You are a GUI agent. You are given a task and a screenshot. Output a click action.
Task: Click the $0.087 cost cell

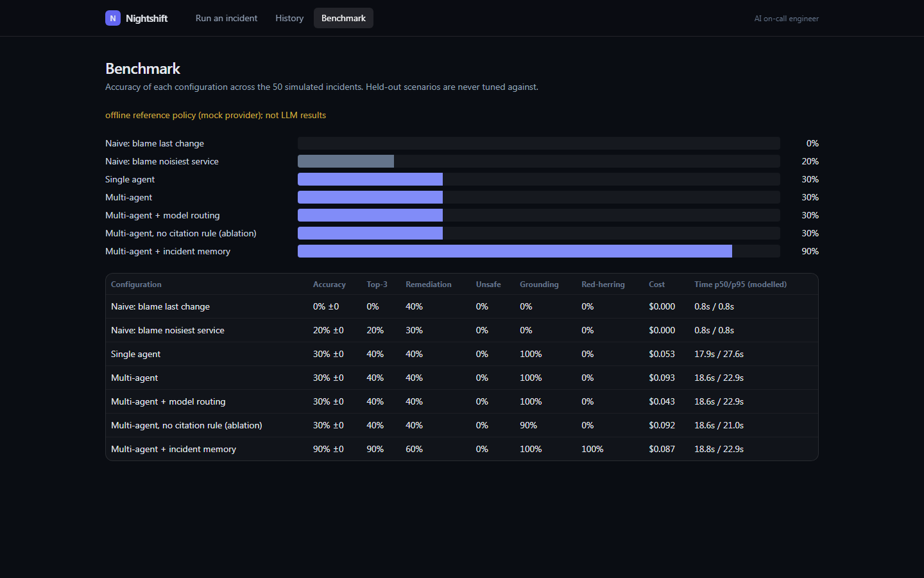point(662,449)
